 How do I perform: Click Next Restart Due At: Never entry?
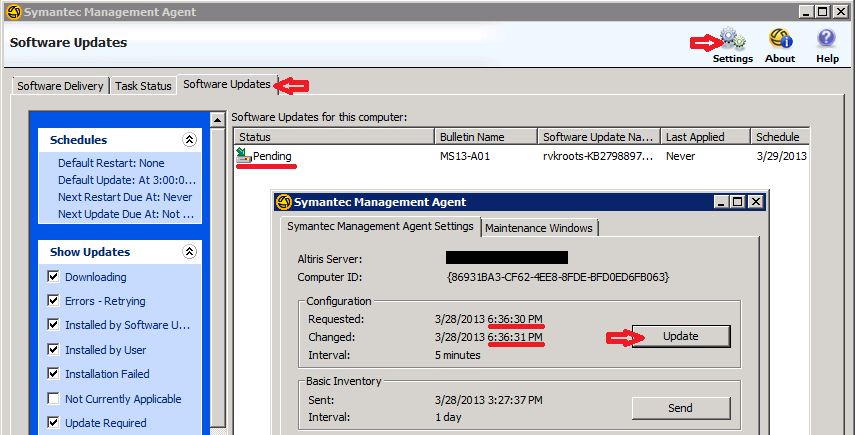pos(125,197)
